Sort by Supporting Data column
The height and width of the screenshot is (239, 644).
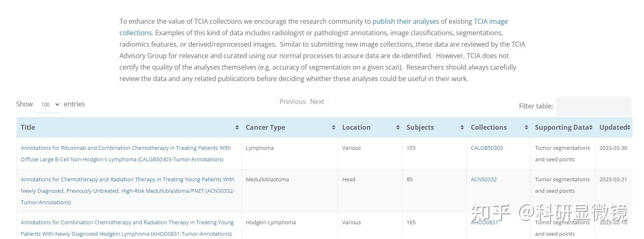pos(590,127)
